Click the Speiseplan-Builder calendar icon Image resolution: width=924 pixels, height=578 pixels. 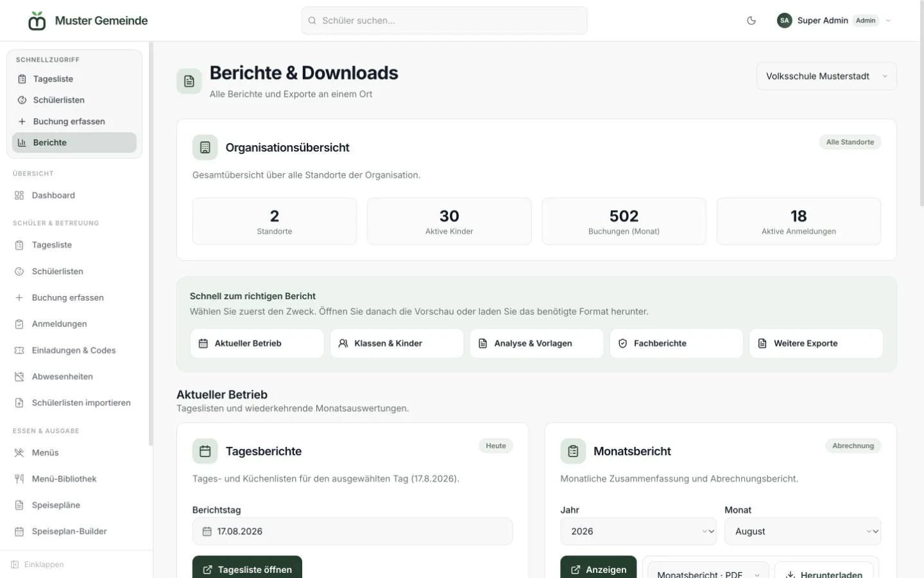click(19, 531)
